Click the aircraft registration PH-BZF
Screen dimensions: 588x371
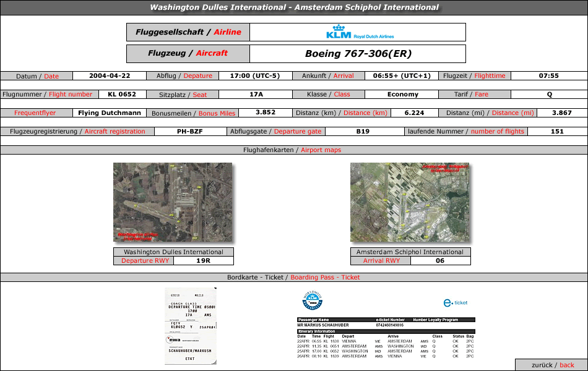tap(190, 132)
